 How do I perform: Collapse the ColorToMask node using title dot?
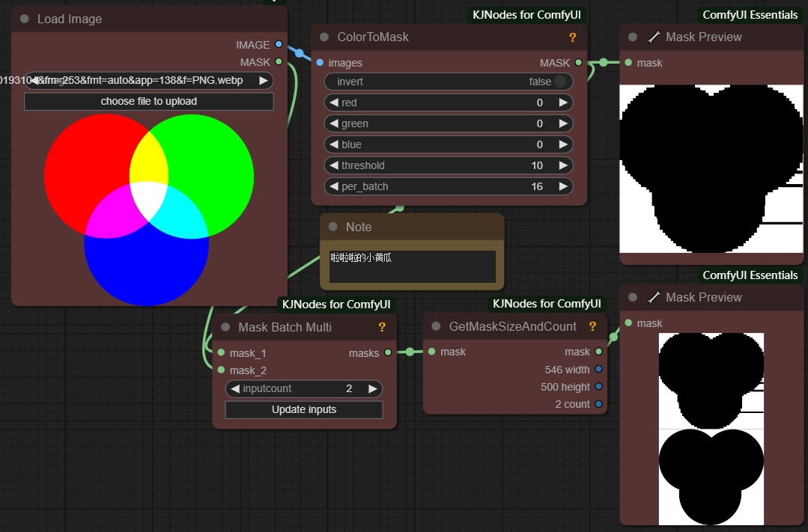(324, 37)
